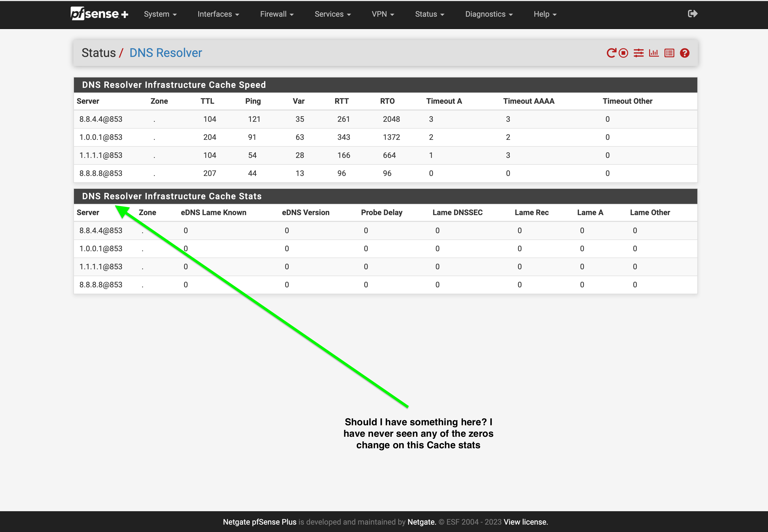Click the Ping column header

[x=253, y=101]
